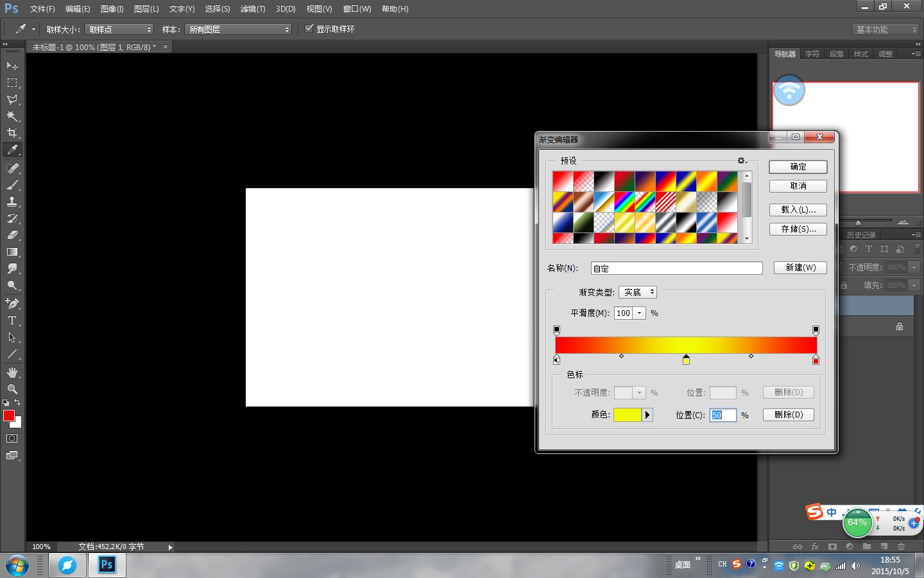This screenshot has width=924, height=578.
Task: Click 存储(S)... button
Action: (798, 229)
